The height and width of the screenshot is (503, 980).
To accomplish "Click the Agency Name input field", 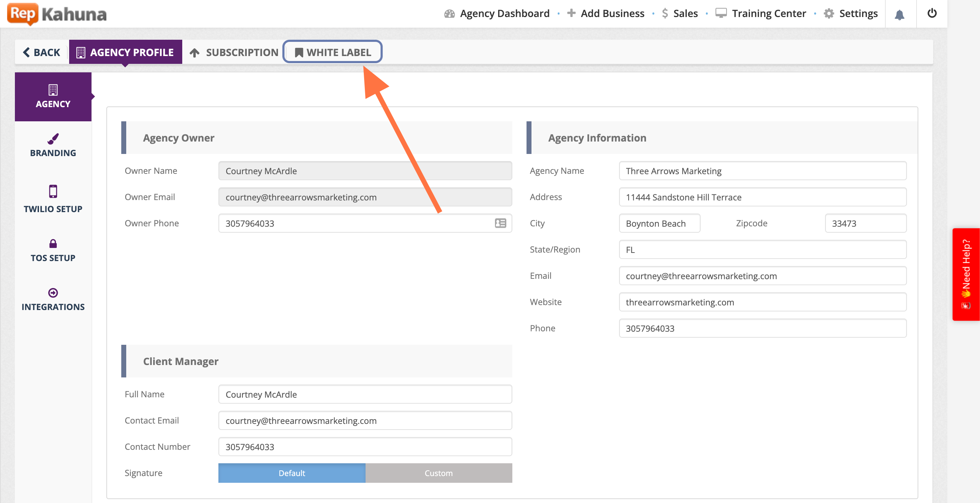I will click(x=762, y=171).
